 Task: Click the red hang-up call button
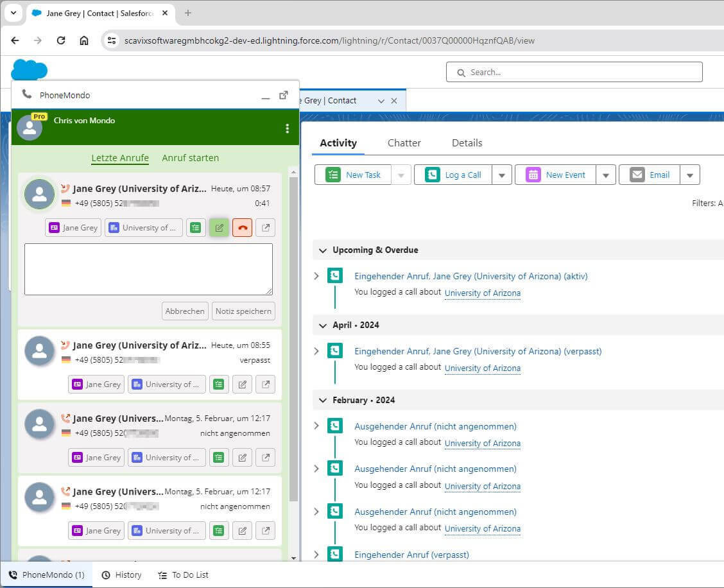point(242,228)
